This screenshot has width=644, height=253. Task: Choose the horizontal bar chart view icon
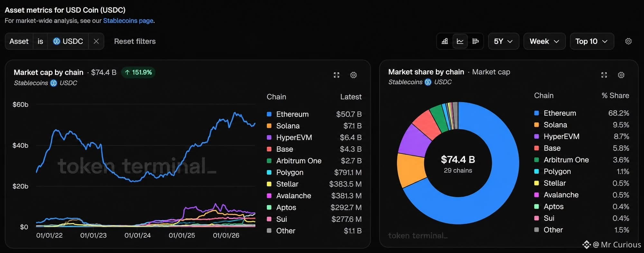click(475, 41)
